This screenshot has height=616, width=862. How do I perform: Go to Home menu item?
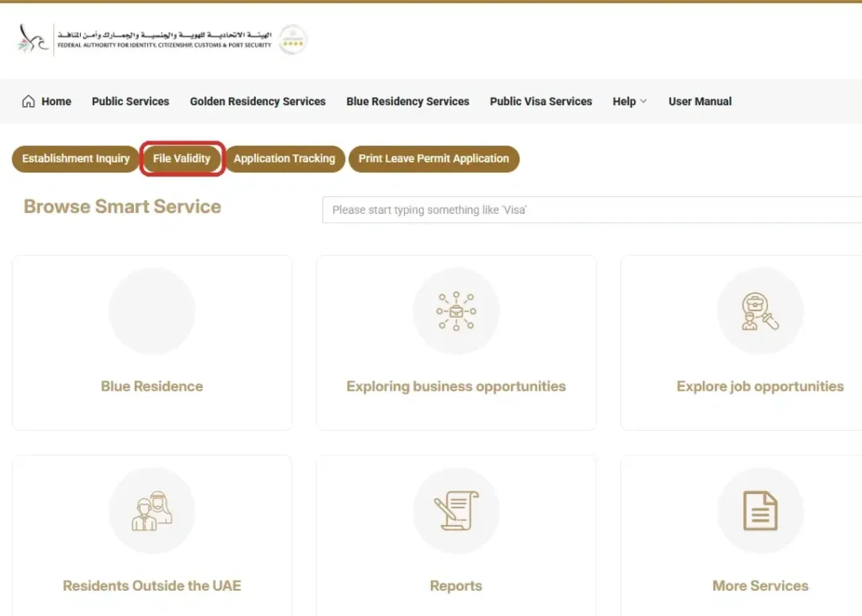[x=56, y=101]
